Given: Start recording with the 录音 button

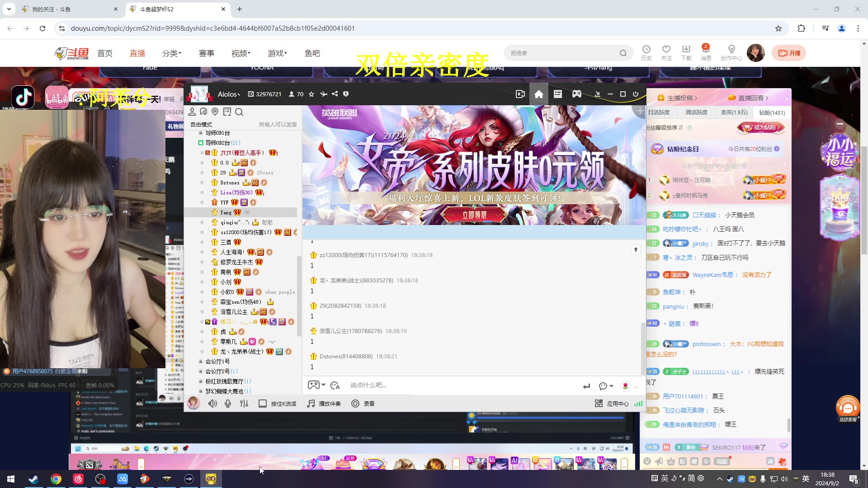Looking at the screenshot, I should click(x=363, y=404).
